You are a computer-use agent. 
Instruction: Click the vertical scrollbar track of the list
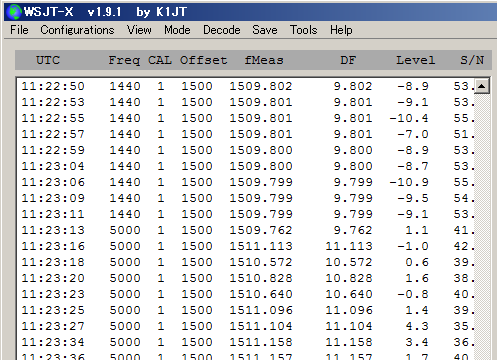tap(481, 227)
